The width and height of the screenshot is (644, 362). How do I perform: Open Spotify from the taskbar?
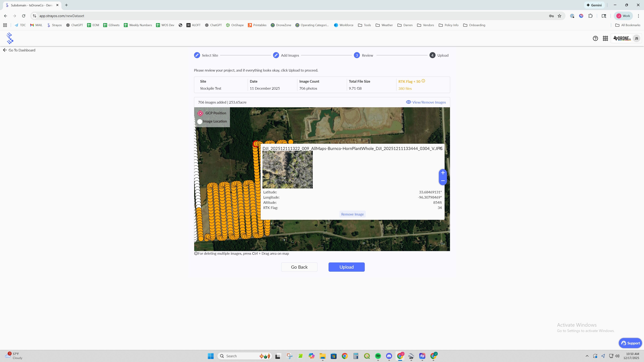(378, 356)
